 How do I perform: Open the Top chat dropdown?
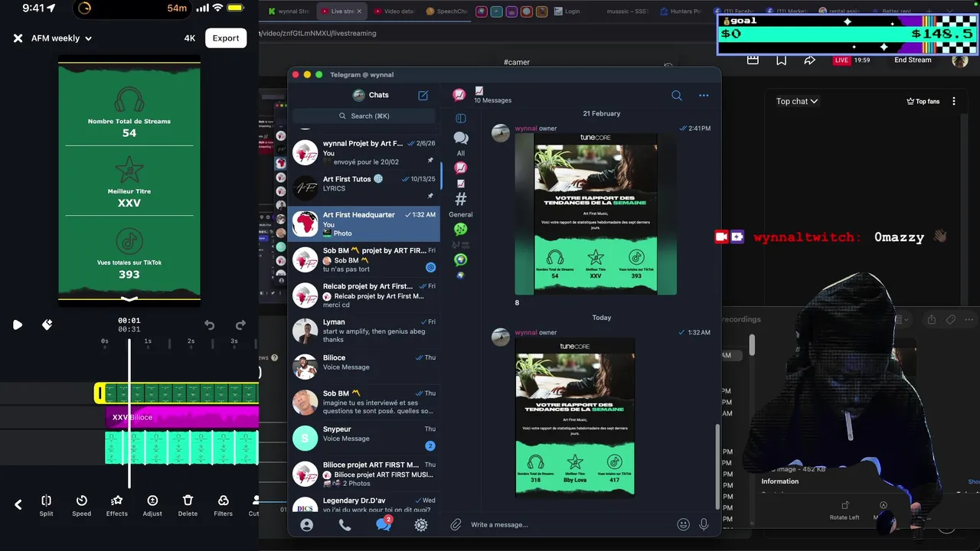point(797,101)
